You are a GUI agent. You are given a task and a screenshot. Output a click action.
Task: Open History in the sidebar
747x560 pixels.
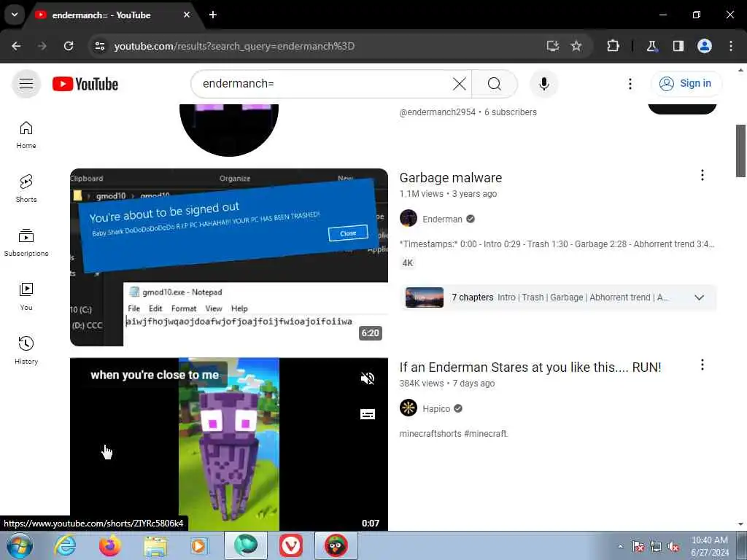[26, 350]
